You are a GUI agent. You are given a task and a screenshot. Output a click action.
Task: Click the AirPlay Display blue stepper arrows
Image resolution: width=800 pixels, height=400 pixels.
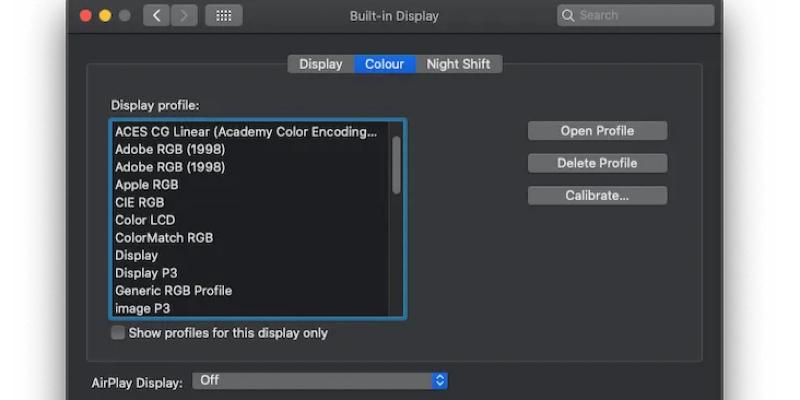point(440,381)
